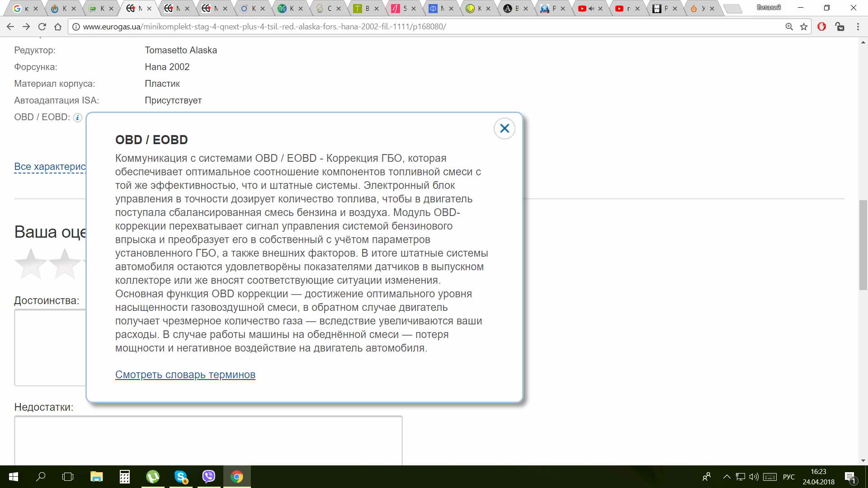Click the zoom magnifier icon in address bar

tap(789, 27)
